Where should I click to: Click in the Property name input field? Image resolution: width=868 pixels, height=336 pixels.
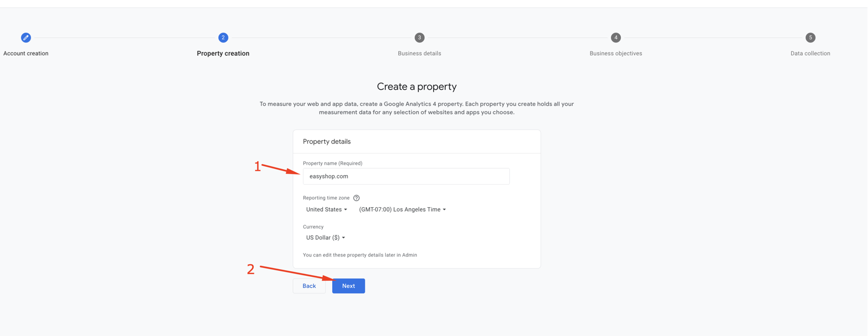[406, 176]
